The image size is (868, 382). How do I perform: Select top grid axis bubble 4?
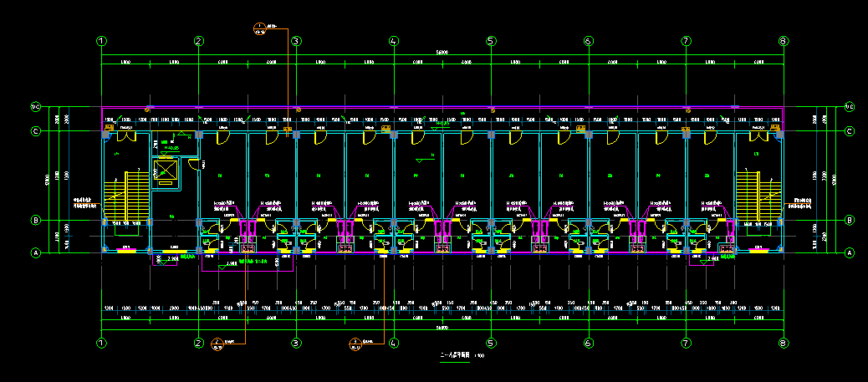click(x=394, y=41)
